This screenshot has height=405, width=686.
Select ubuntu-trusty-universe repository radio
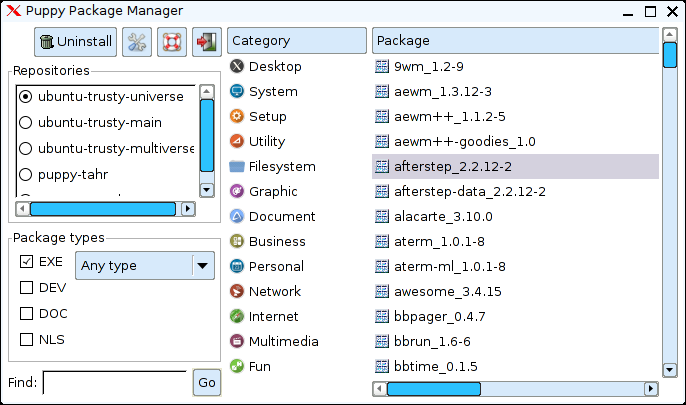(26, 97)
